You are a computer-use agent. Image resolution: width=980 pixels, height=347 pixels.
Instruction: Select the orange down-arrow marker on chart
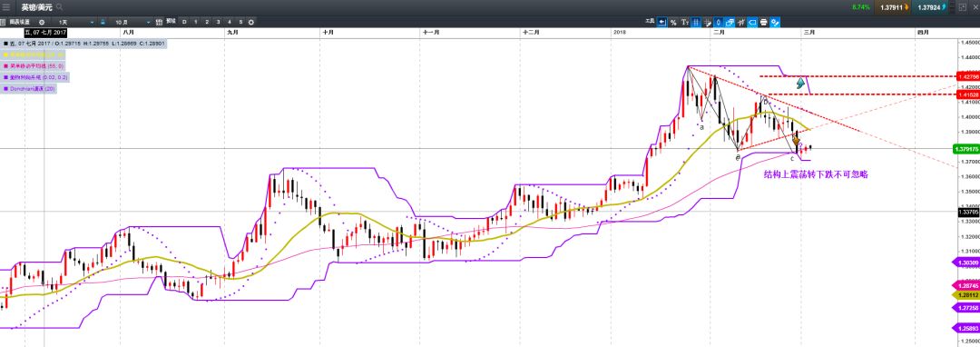coord(797,142)
